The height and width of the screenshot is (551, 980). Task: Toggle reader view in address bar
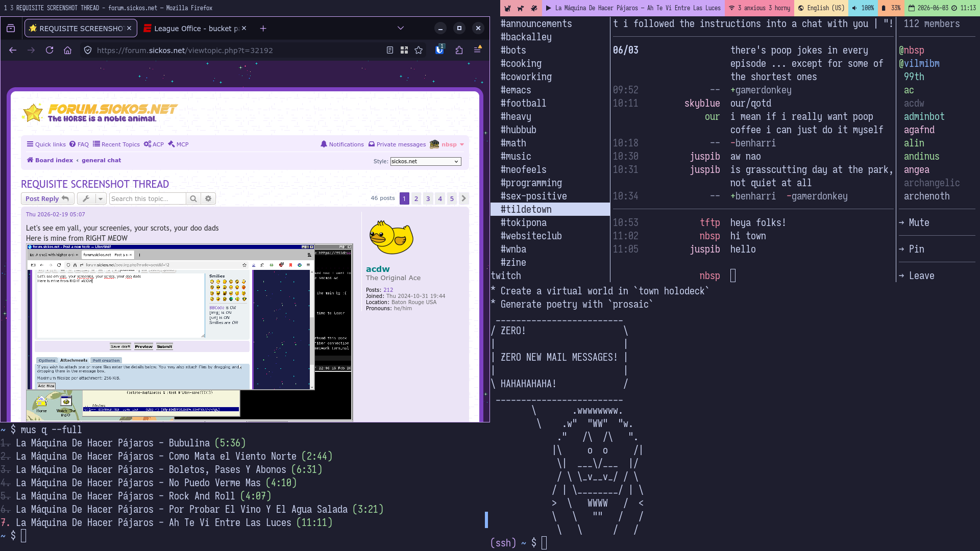point(390,50)
